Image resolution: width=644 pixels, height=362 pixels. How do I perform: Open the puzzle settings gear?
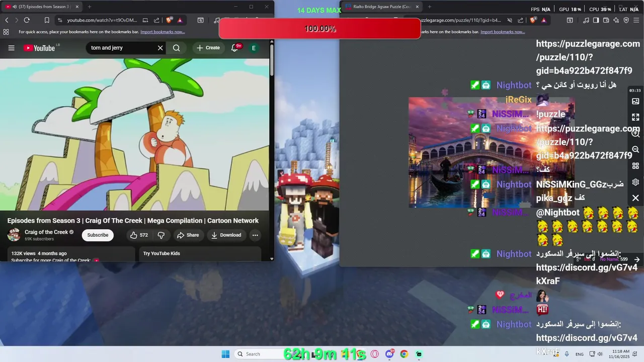click(x=635, y=182)
